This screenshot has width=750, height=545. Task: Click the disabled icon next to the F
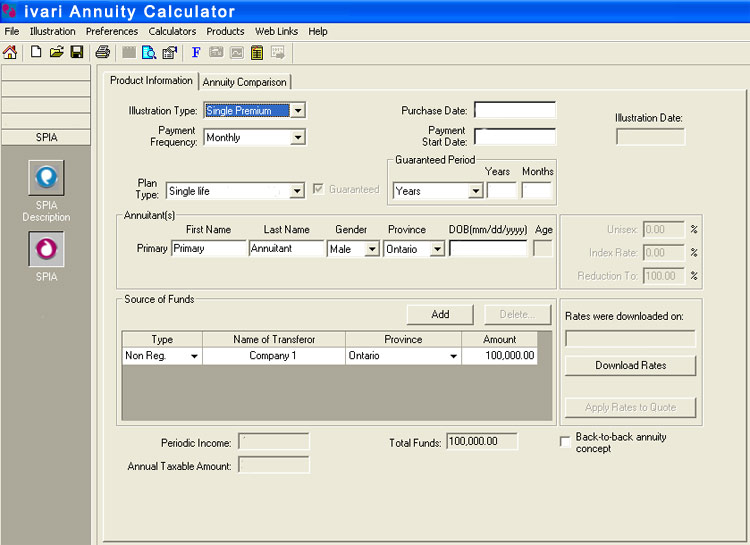click(x=216, y=52)
